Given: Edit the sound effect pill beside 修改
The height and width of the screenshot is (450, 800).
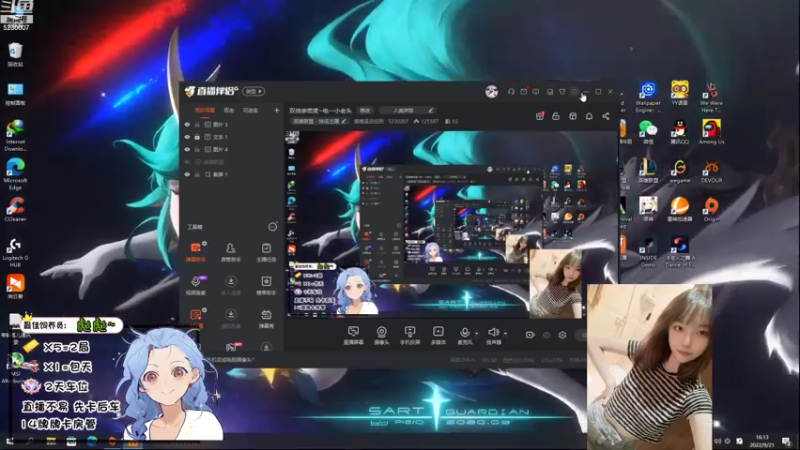Looking at the screenshot, I should 407,110.
